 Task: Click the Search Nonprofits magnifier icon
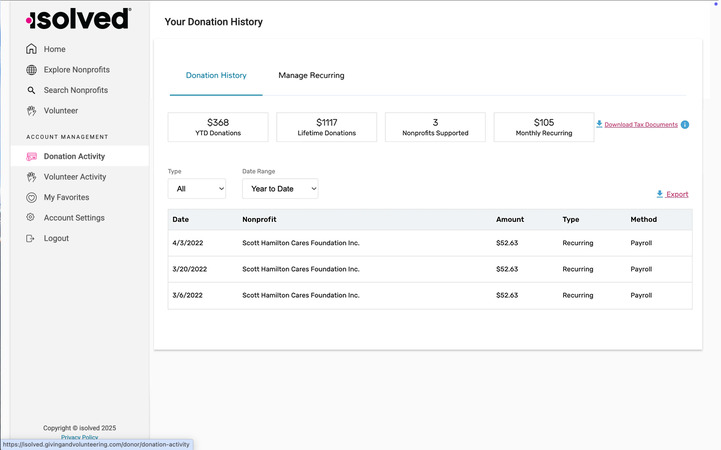point(31,90)
